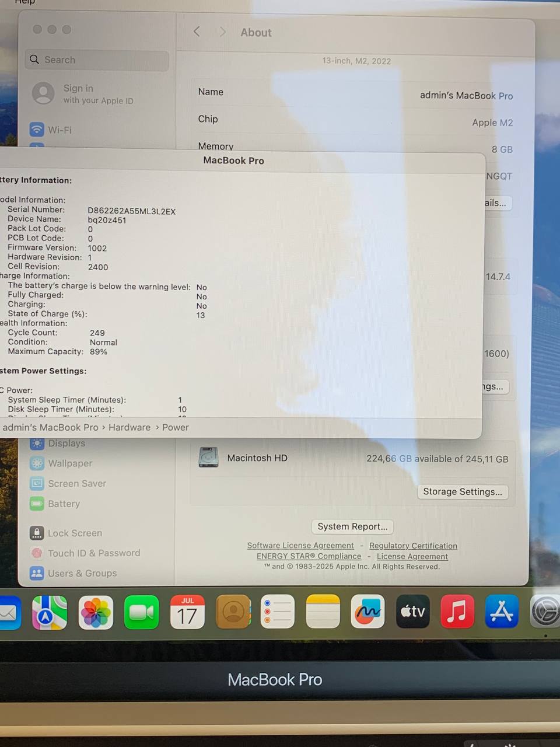
Task: Click the Maximum Capacity value 89%
Action: [x=99, y=352]
